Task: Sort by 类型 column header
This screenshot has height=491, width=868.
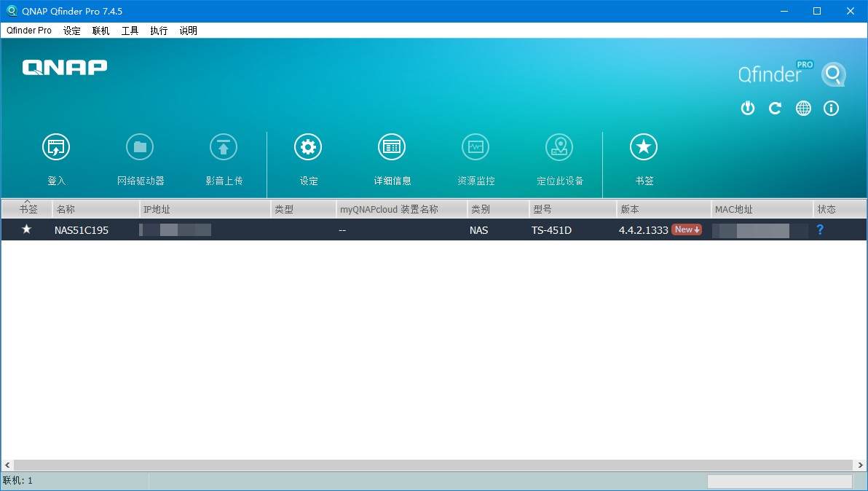Action: tap(304, 209)
